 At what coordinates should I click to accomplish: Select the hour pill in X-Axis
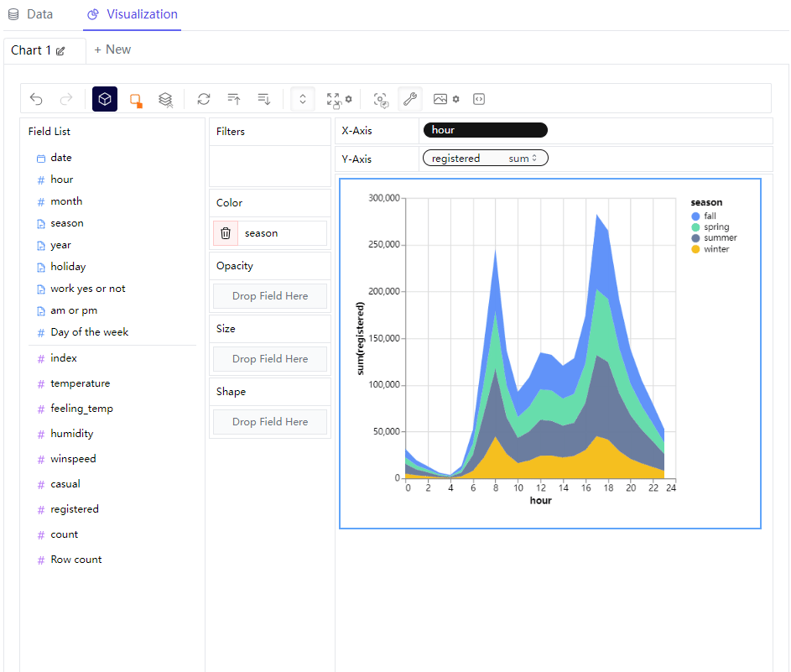point(486,130)
